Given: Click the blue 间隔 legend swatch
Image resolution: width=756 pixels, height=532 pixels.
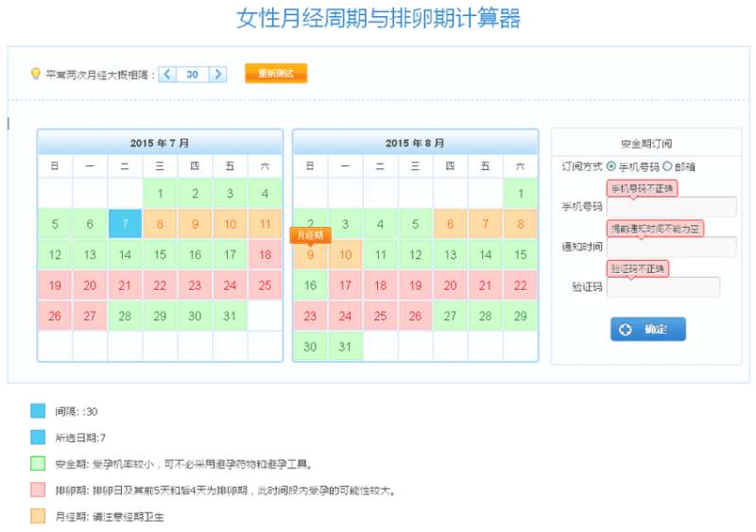Looking at the screenshot, I should tap(38, 411).
